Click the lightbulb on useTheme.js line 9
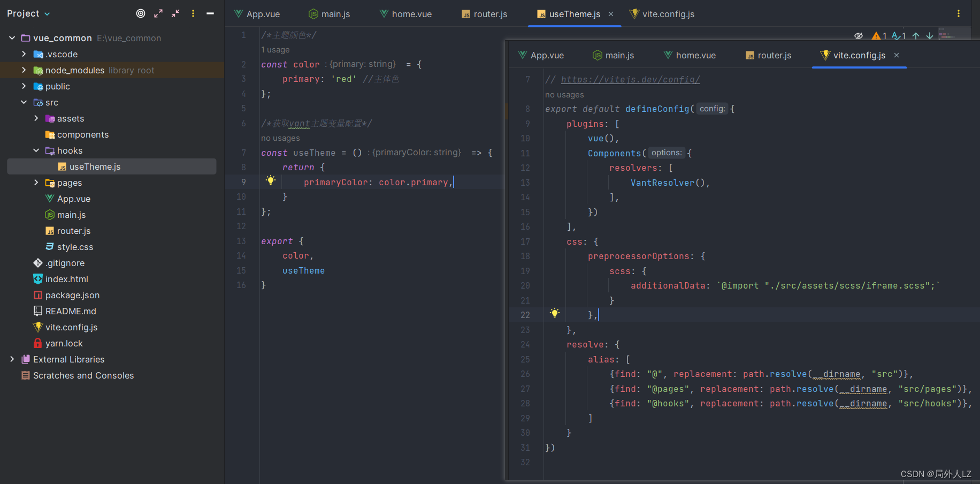 (271, 180)
